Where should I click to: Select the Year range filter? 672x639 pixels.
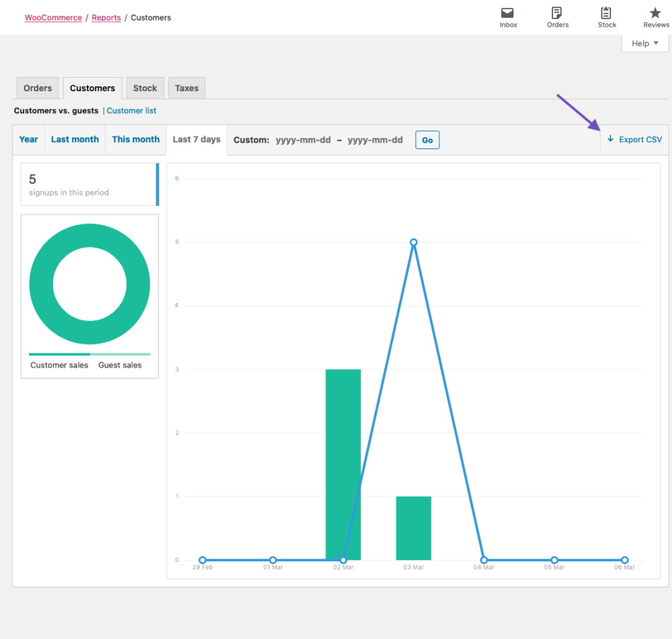(29, 140)
